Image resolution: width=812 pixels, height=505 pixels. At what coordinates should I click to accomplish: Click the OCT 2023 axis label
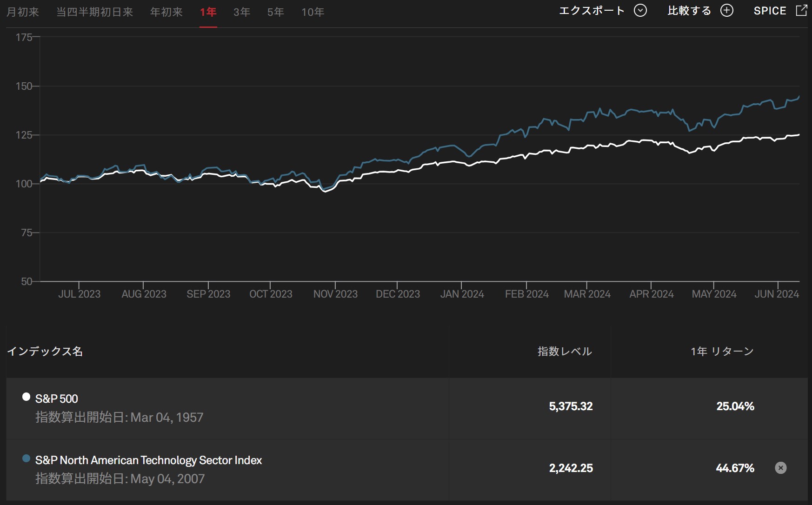pos(271,294)
